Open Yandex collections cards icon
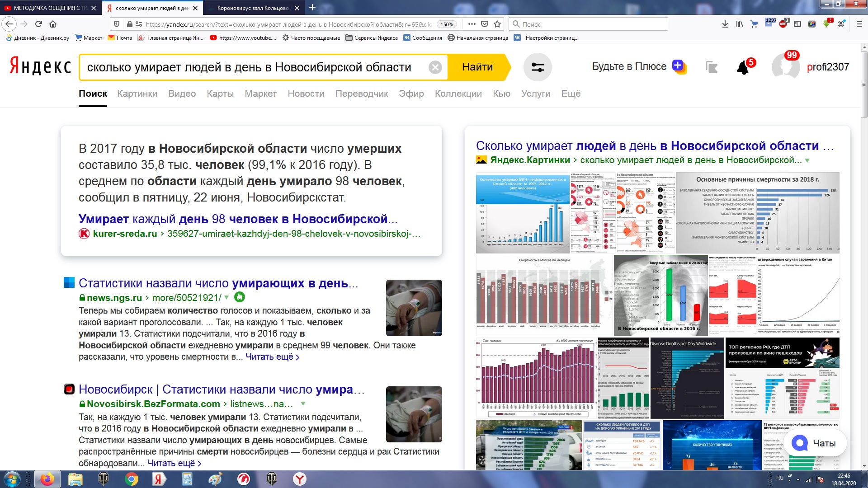 pyautogui.click(x=712, y=67)
